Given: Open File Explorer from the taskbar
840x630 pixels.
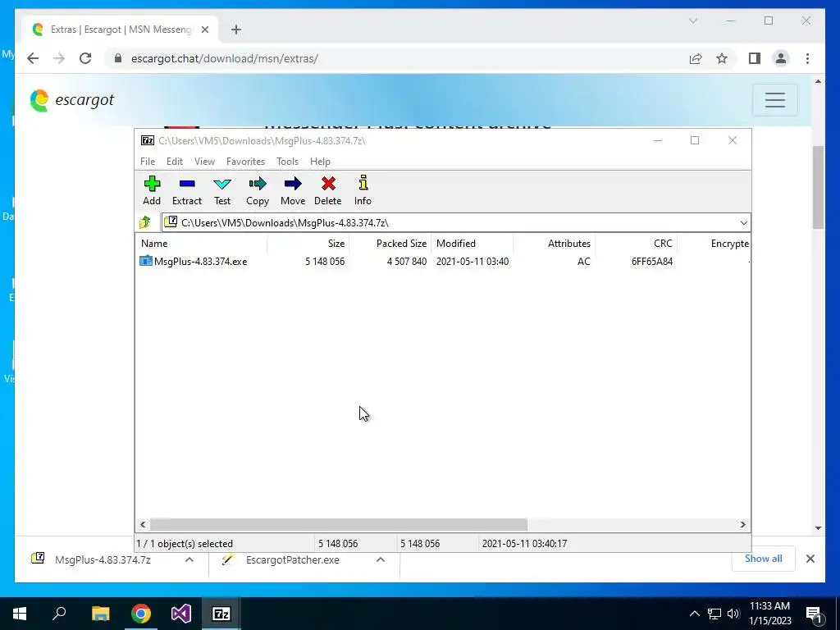Looking at the screenshot, I should pos(100,614).
